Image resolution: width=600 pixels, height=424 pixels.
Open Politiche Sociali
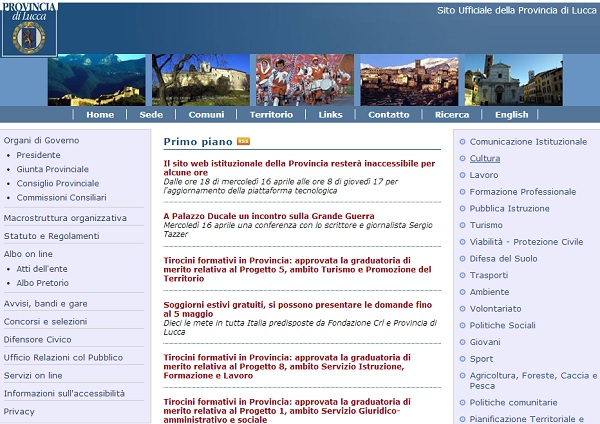(502, 326)
